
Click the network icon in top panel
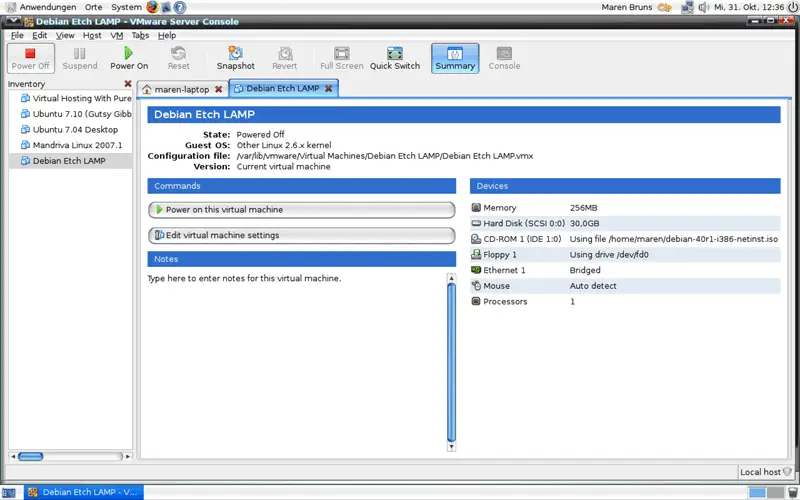pyautogui.click(x=687, y=7)
